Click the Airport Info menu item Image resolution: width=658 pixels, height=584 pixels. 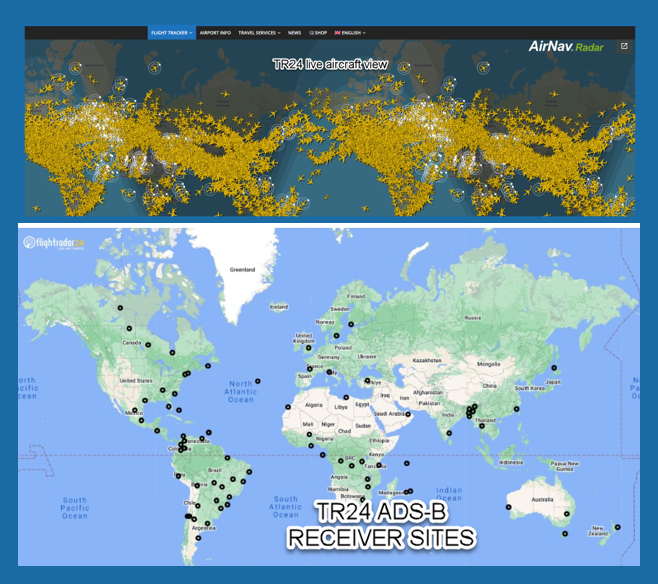[x=215, y=33]
